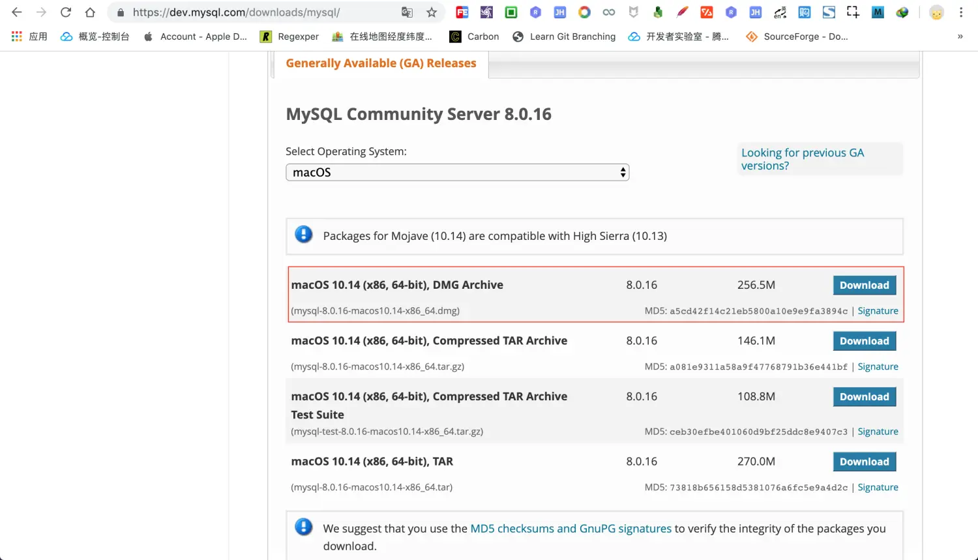Open the colorful globe extension
This screenshot has width=978, height=560.
[902, 12]
